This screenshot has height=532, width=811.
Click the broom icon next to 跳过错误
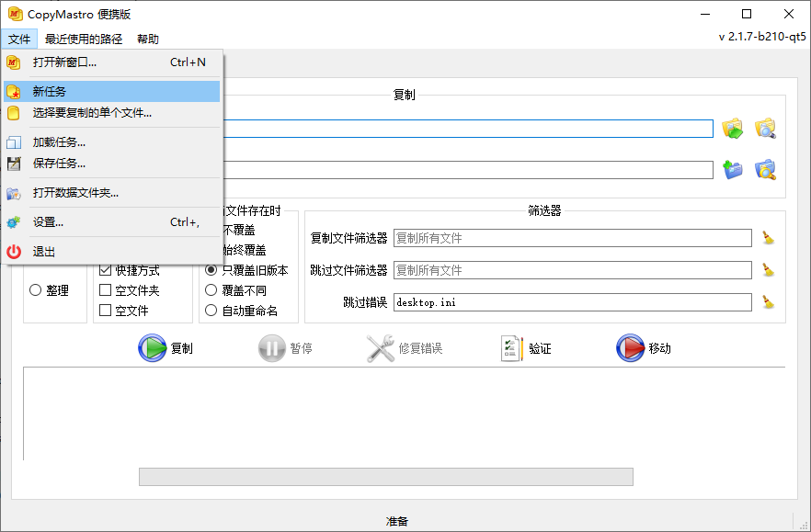(769, 302)
